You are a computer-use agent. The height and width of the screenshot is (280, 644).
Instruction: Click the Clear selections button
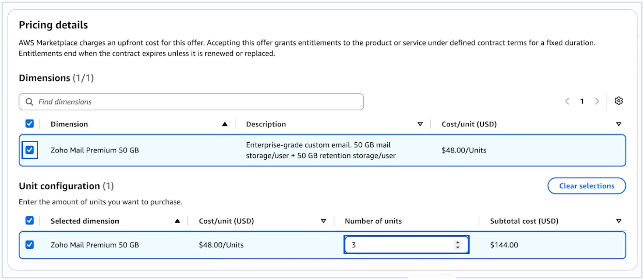[x=587, y=186]
